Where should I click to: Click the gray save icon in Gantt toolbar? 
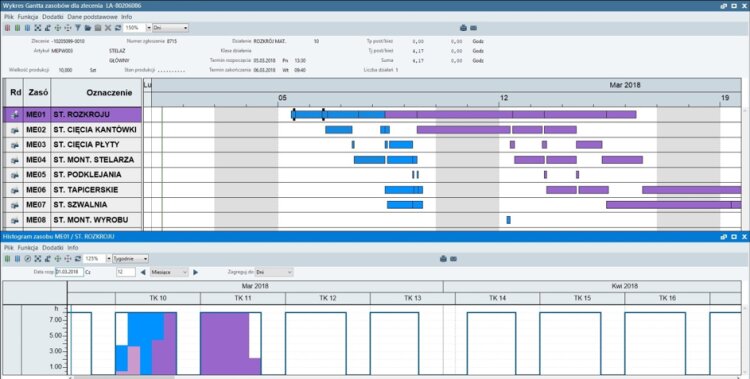click(98, 28)
